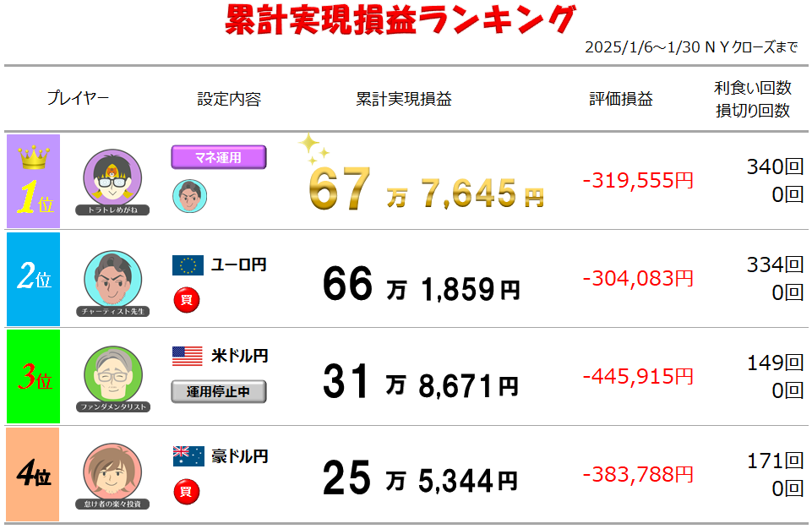Image resolution: width=812 pixels, height=529 pixels.
Task: Click the red -445,915円 valuation loss
Action: (x=638, y=376)
